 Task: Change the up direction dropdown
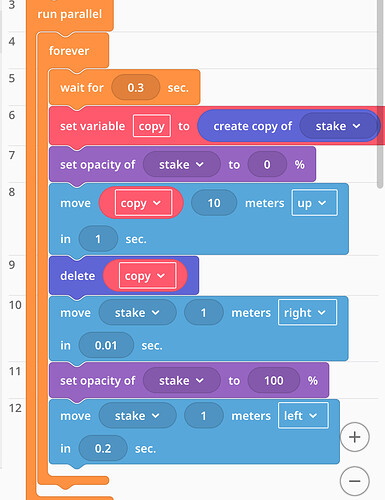314,203
